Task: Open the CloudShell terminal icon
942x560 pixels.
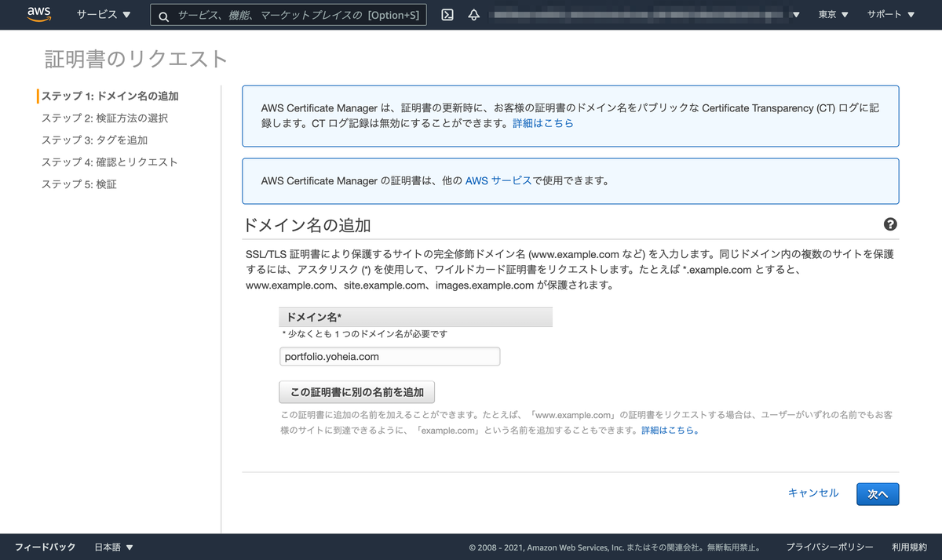Action: [x=447, y=15]
